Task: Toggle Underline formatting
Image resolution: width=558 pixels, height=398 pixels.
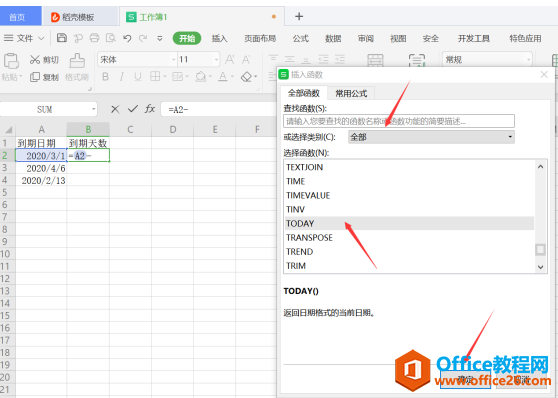Action: pos(137,77)
